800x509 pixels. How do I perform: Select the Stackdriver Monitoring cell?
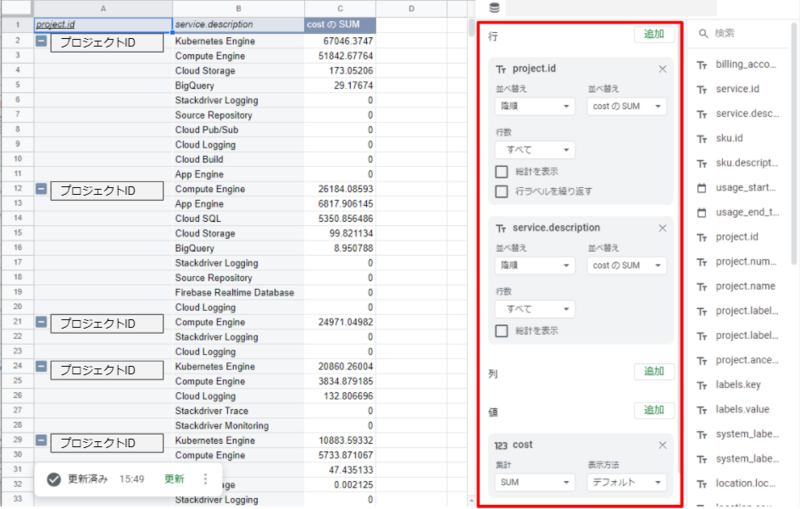[x=238, y=425]
